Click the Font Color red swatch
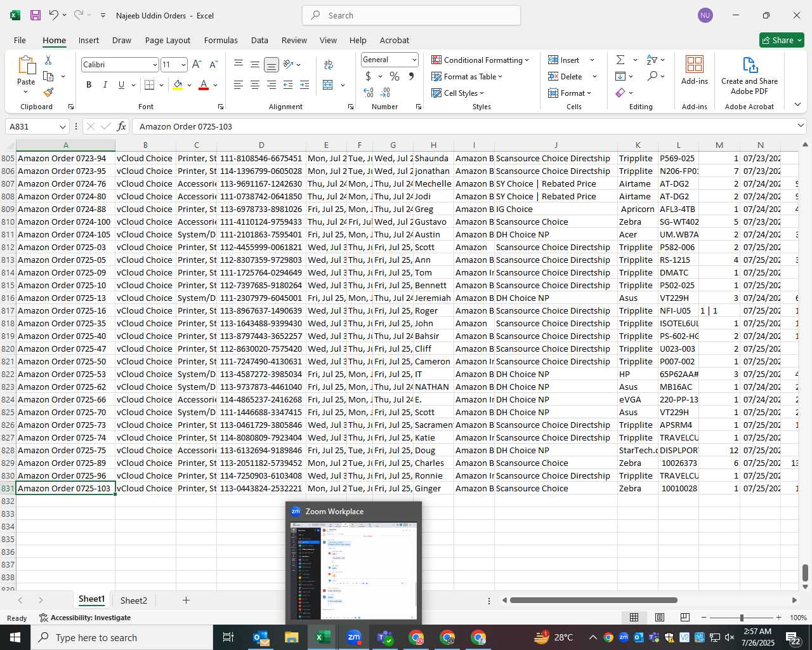812x650 pixels. pos(204,85)
